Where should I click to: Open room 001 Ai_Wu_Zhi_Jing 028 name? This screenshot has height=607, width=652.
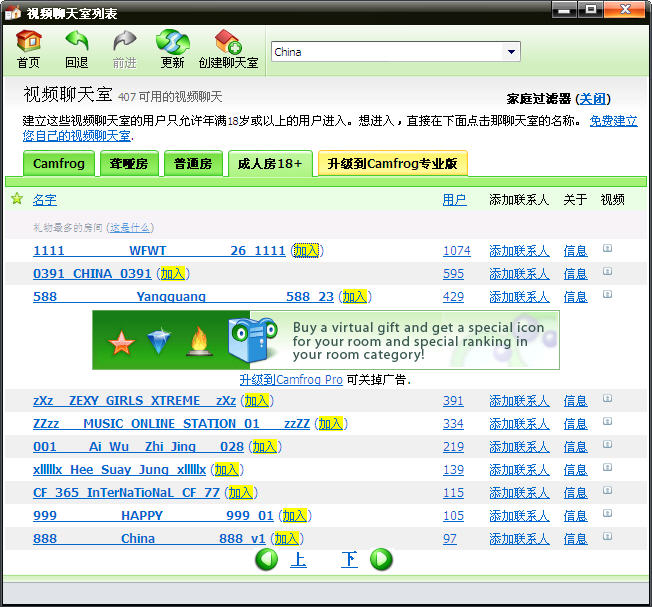point(138,447)
